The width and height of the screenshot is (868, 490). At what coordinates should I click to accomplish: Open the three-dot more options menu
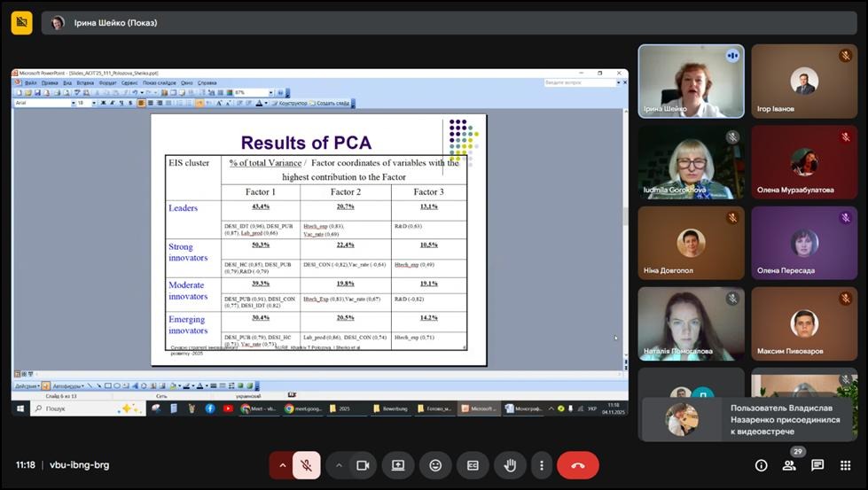click(x=541, y=465)
